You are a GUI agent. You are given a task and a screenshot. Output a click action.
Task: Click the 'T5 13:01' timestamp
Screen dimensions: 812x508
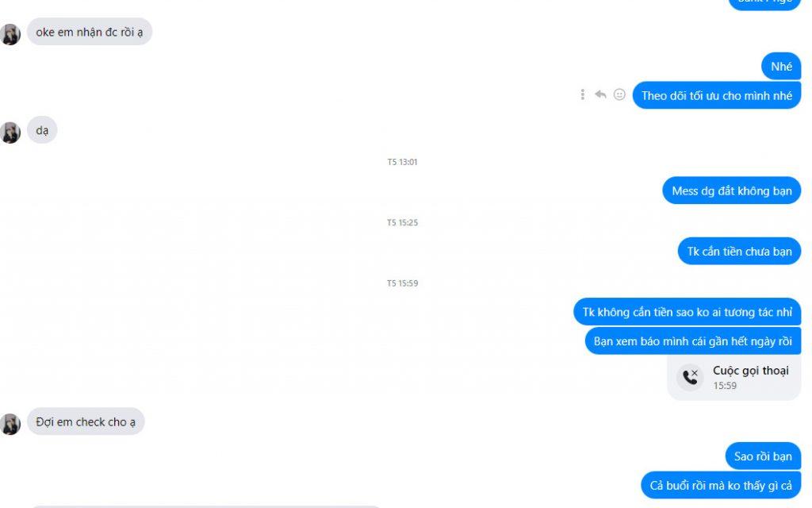[402, 162]
